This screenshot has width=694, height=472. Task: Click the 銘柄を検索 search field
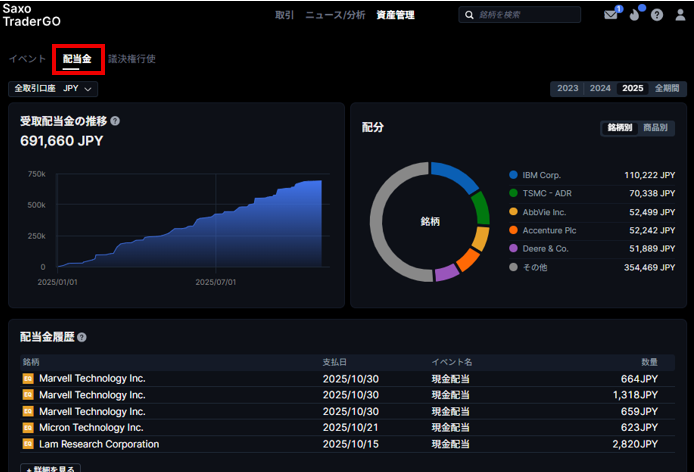[525, 15]
